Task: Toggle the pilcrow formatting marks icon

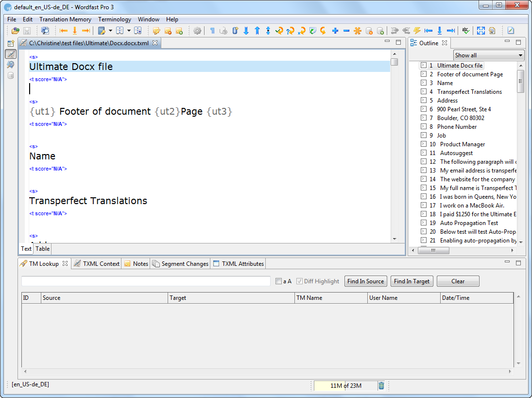Action: pyautogui.click(x=212, y=31)
